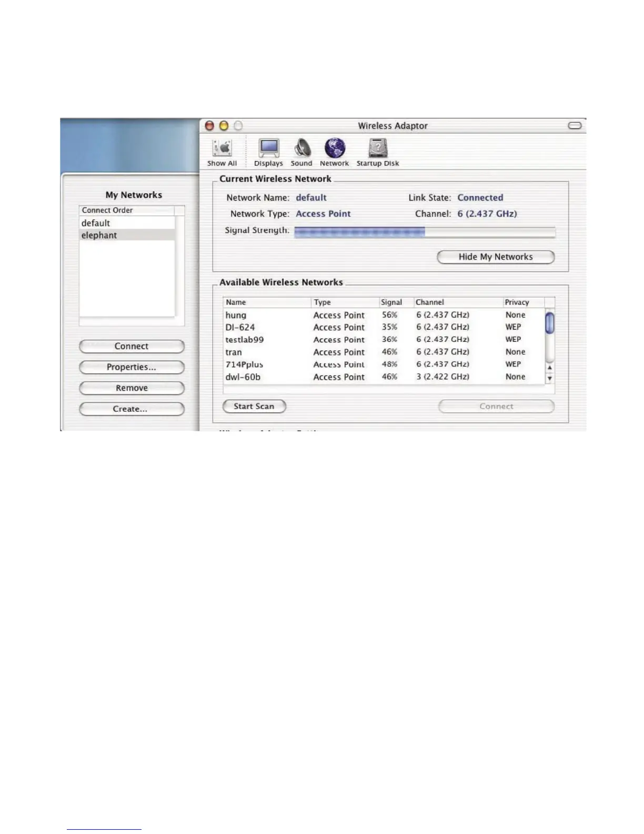Sort available networks by Signal column
The image size is (644, 834).
point(396,302)
